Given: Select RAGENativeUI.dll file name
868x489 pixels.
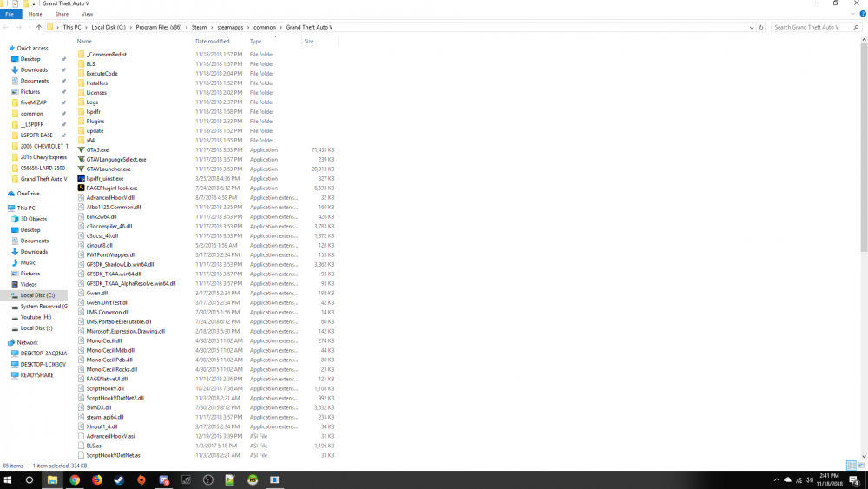Looking at the screenshot, I should 107,379.
